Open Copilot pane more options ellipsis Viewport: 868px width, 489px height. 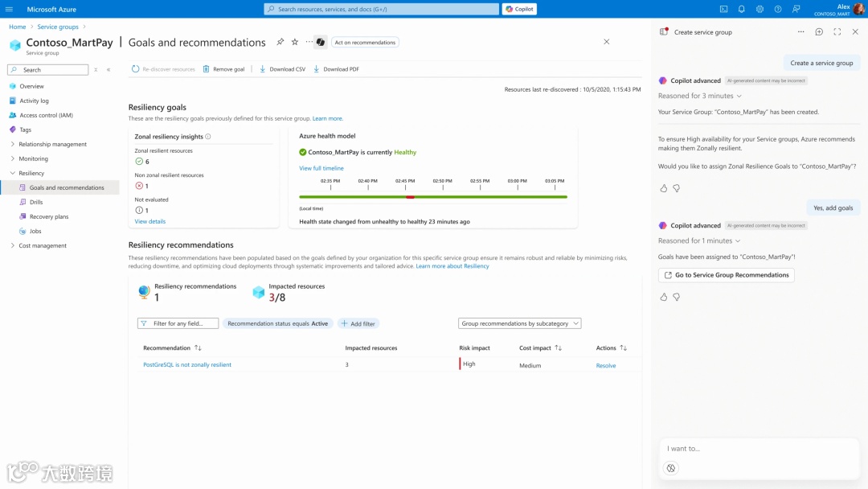coord(801,32)
